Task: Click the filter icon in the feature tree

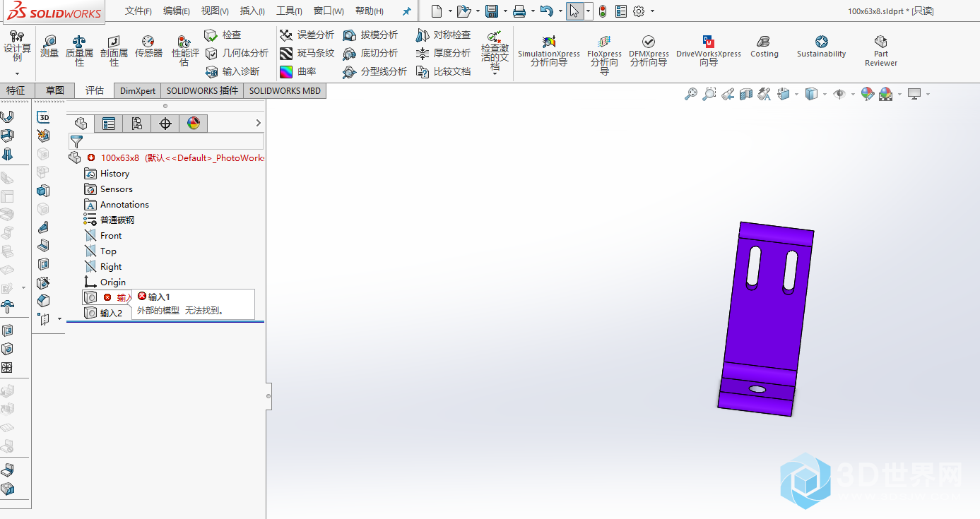Action: (x=76, y=142)
